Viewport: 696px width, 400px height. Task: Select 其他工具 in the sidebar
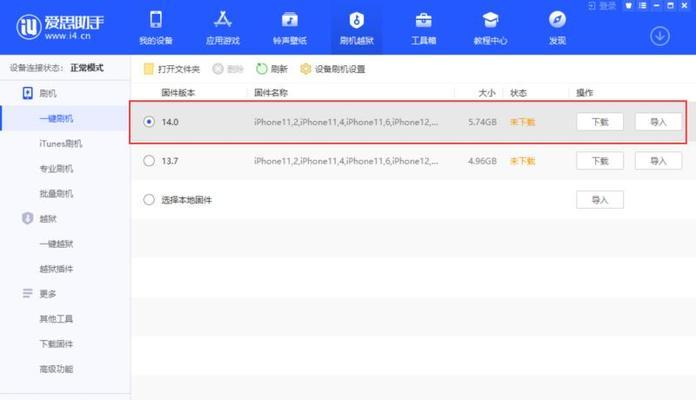56,319
